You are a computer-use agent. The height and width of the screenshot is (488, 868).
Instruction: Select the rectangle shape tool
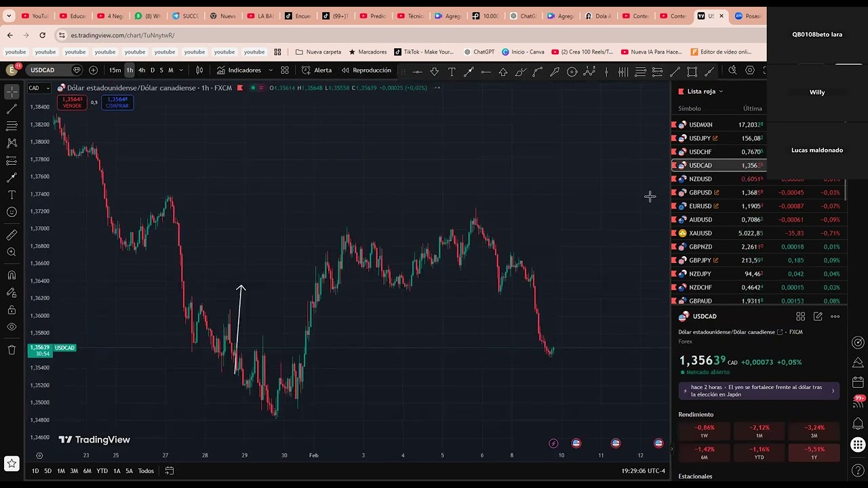coord(692,71)
